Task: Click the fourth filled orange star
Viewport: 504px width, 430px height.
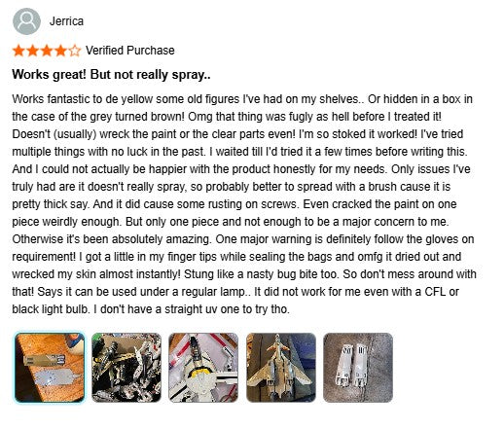Action: pyautogui.click(x=60, y=51)
